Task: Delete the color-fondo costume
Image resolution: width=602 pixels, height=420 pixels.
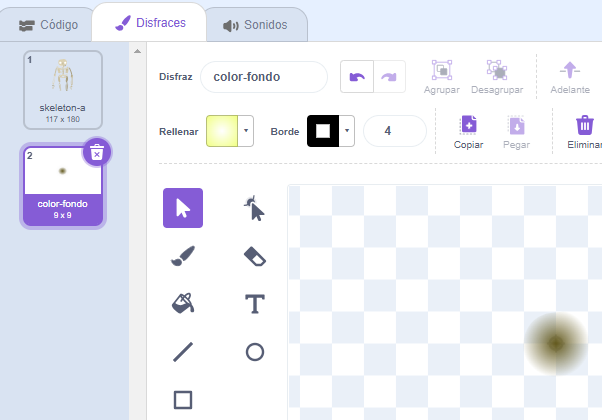Action: click(x=96, y=152)
